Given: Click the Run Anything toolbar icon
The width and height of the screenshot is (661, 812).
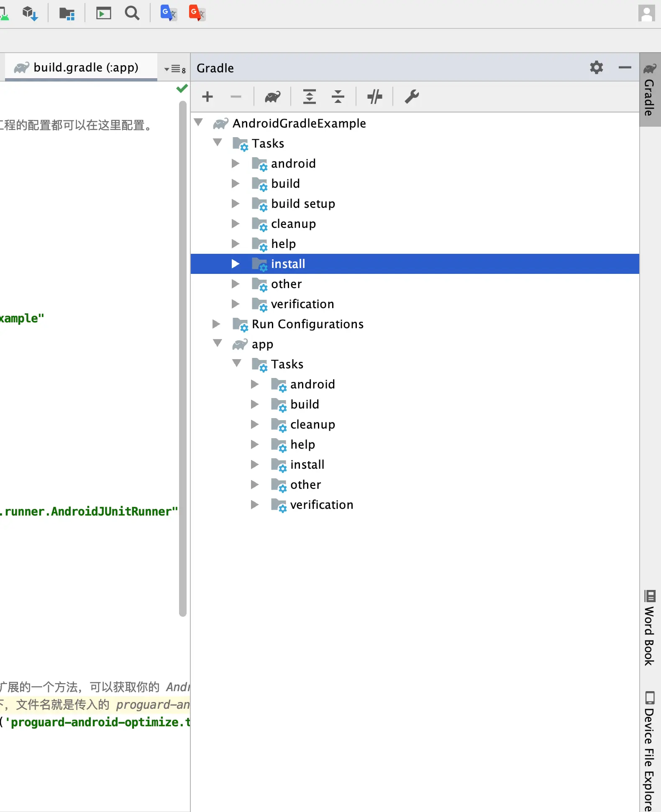Looking at the screenshot, I should coord(103,13).
